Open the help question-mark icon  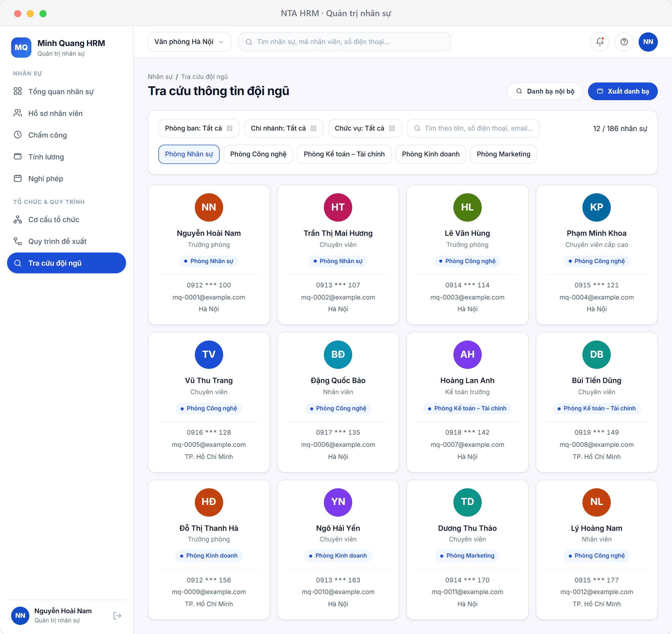[624, 42]
